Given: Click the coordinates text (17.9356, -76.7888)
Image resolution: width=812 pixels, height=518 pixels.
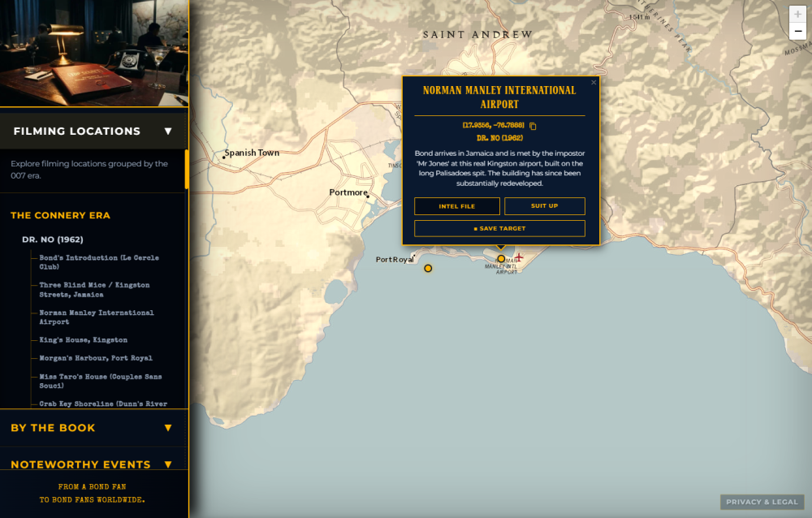Looking at the screenshot, I should tap(493, 125).
